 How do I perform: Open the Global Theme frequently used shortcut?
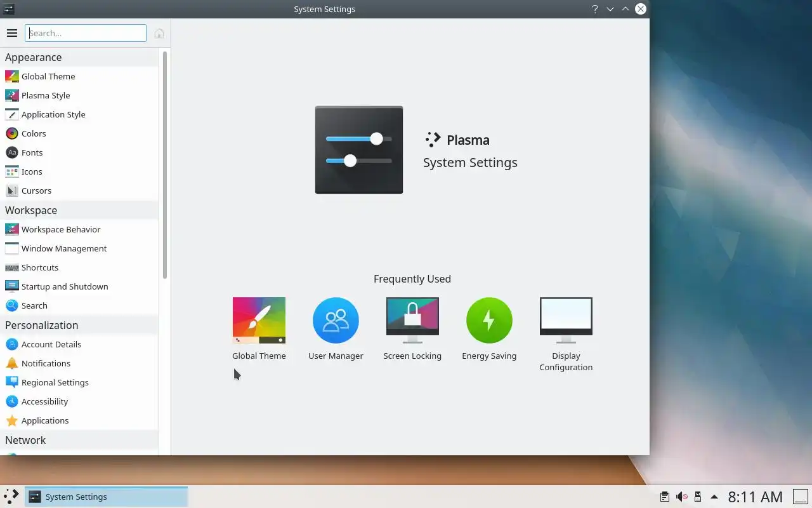(x=259, y=329)
